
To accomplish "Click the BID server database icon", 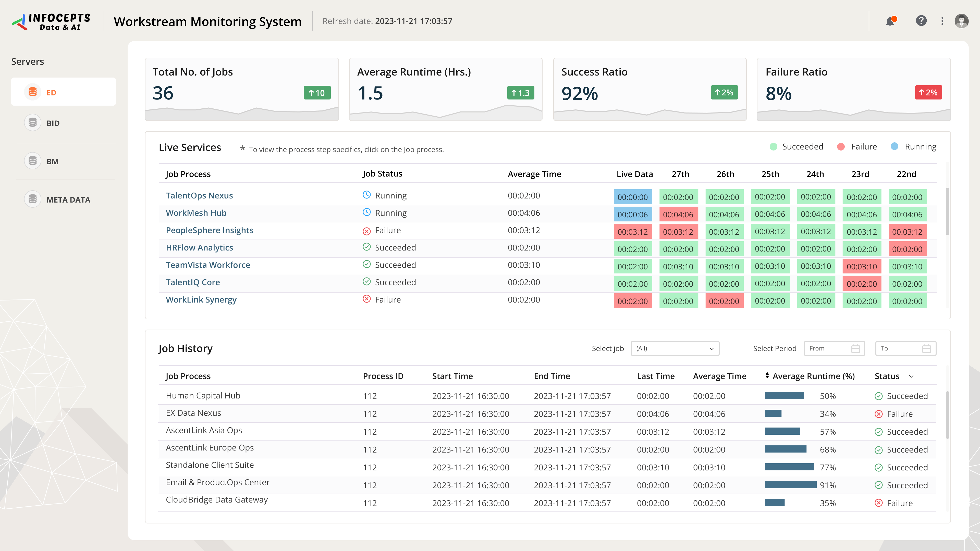I will 33,123.
